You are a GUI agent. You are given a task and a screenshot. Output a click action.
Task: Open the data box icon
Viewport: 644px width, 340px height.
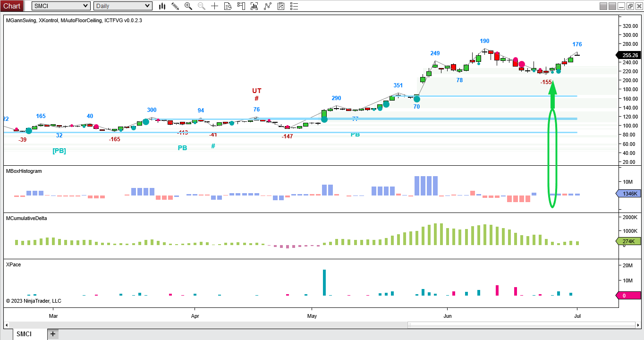pyautogui.click(x=228, y=6)
